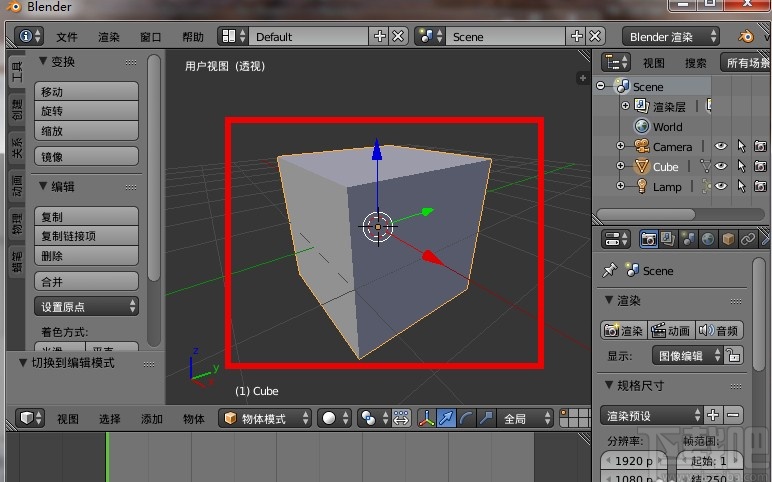This screenshot has height=482, width=772.
Task: Expand the Lamp item in outliner
Action: [x=620, y=186]
